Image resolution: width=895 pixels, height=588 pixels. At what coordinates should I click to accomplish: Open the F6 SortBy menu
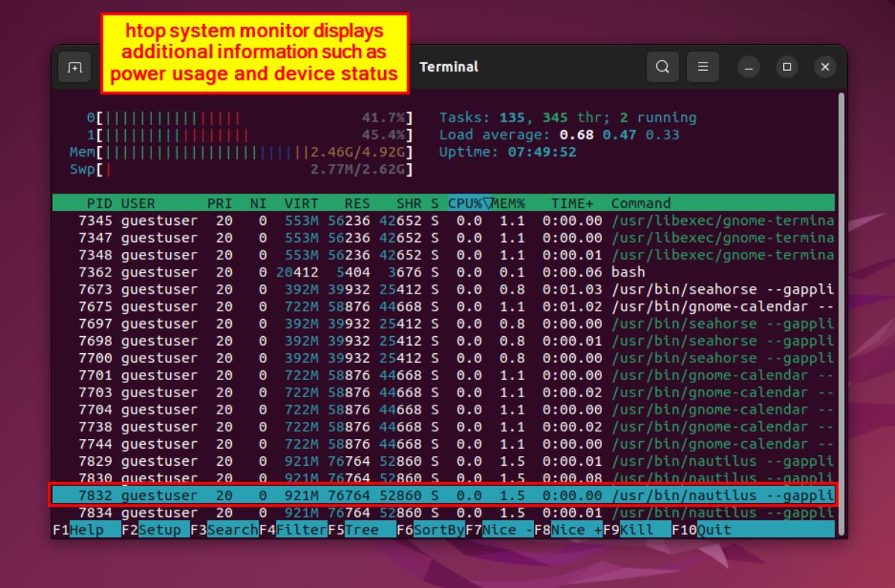430,530
